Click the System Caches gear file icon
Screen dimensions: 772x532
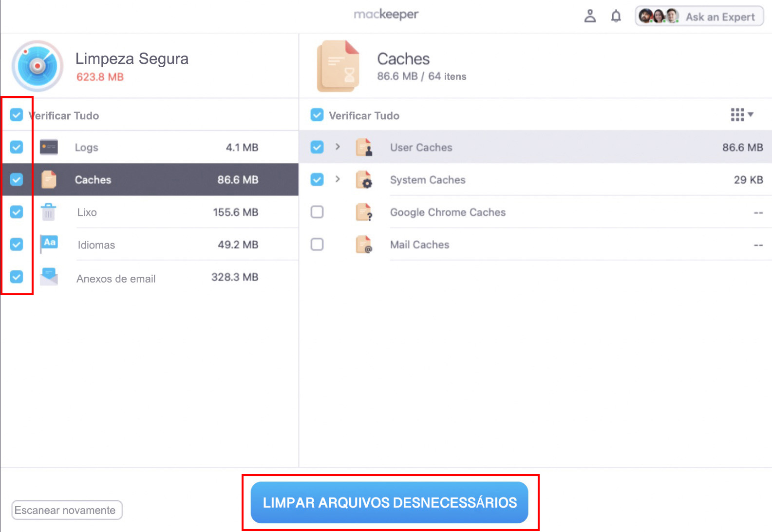(x=364, y=179)
